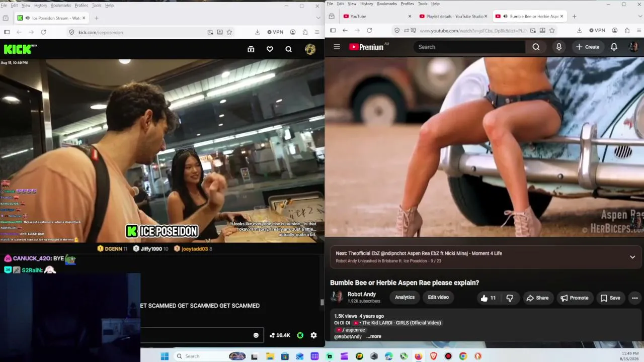644x362 pixels.
Task: Switch to the YouTube tab
Action: click(377, 16)
